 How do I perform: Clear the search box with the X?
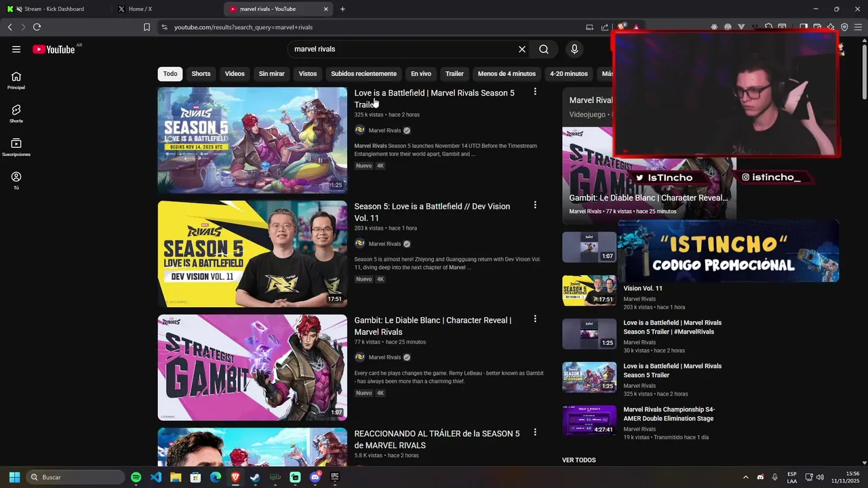(522, 49)
